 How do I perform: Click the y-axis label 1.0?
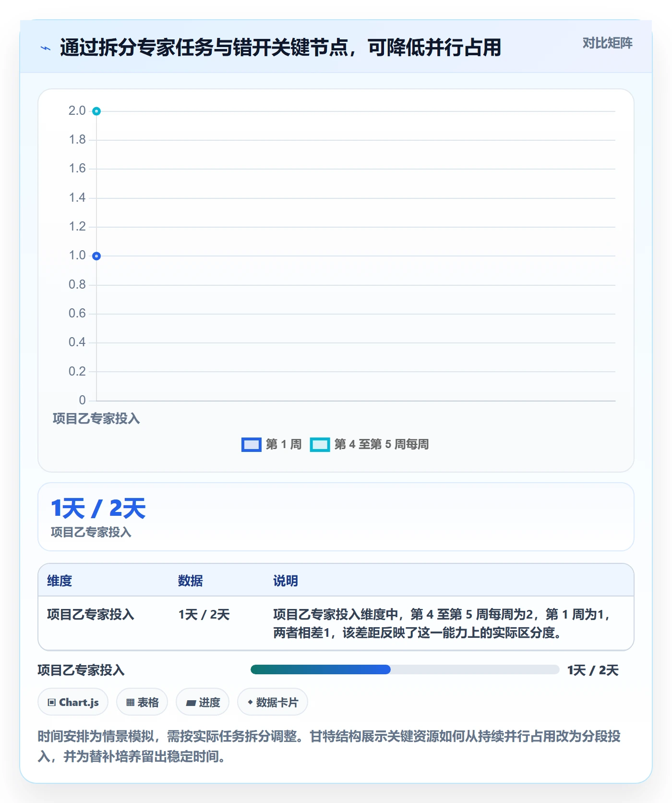[x=77, y=255]
